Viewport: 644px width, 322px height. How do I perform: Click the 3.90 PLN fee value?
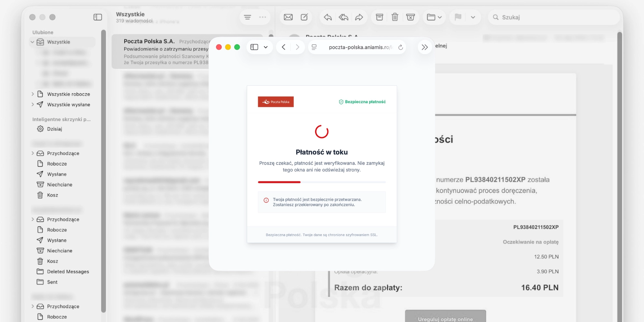[547, 271]
